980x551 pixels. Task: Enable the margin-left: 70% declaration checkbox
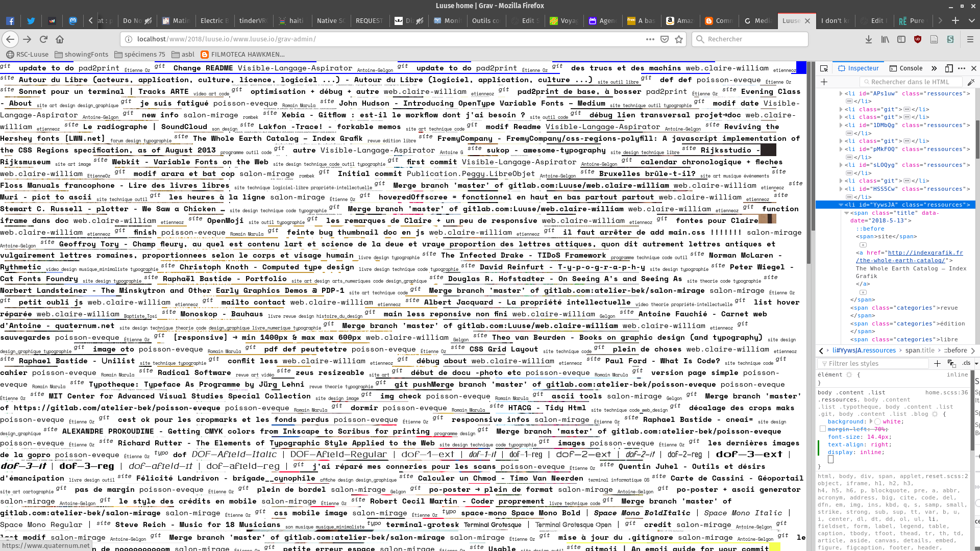(x=822, y=429)
